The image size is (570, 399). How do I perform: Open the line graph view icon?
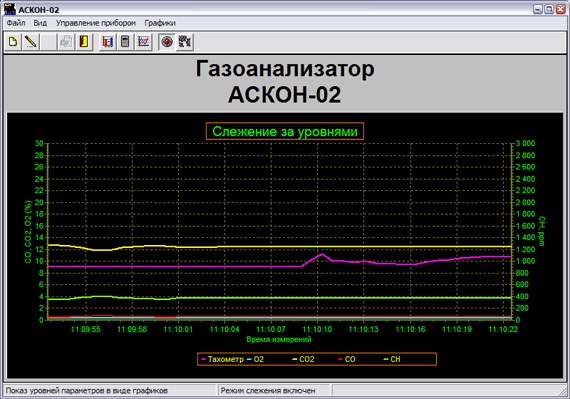point(143,42)
